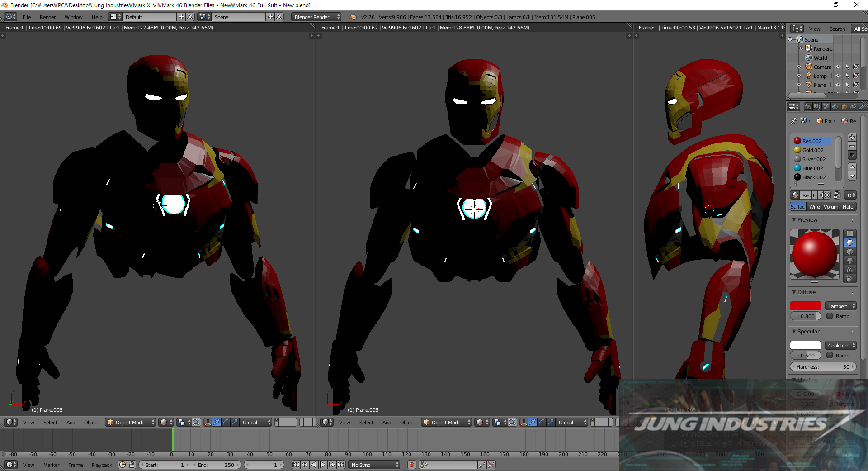Select the Render properties camera tab icon
Screen dimensions: 868x471
pyautogui.click(x=808, y=107)
